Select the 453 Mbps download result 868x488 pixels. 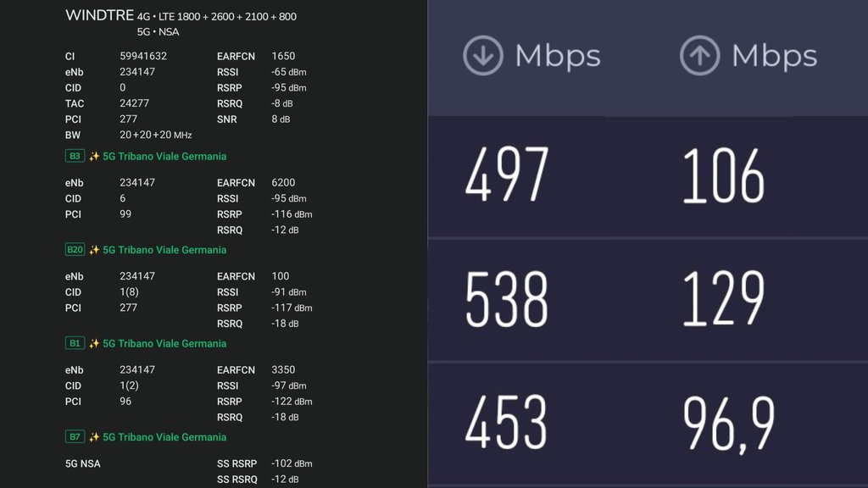tap(507, 423)
